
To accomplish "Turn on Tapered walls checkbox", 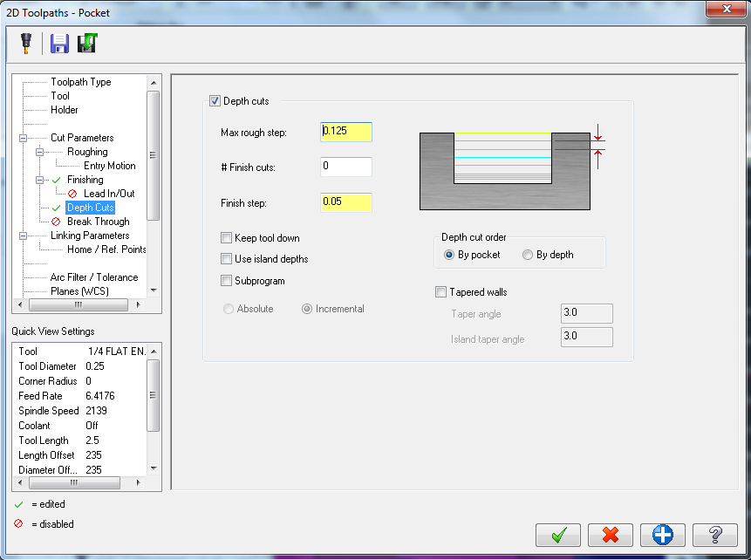I will coord(441,292).
